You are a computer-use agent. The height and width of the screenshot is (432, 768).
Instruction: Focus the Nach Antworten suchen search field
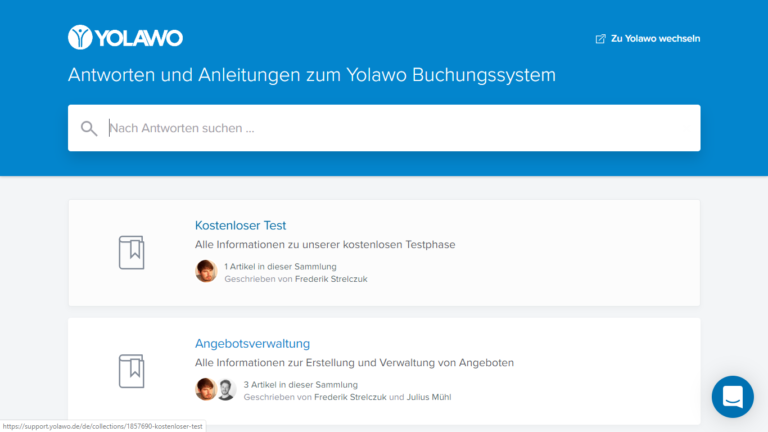pos(384,128)
